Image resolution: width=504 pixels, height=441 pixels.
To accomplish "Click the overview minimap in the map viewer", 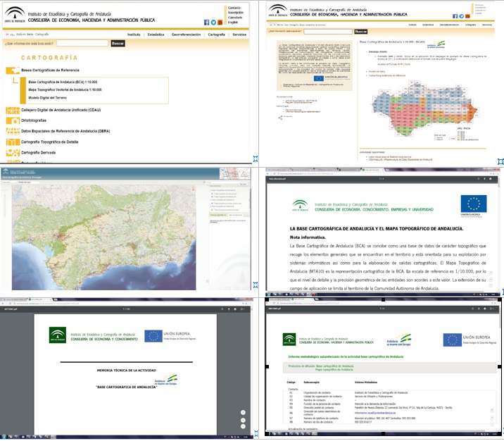I will pos(235,173).
